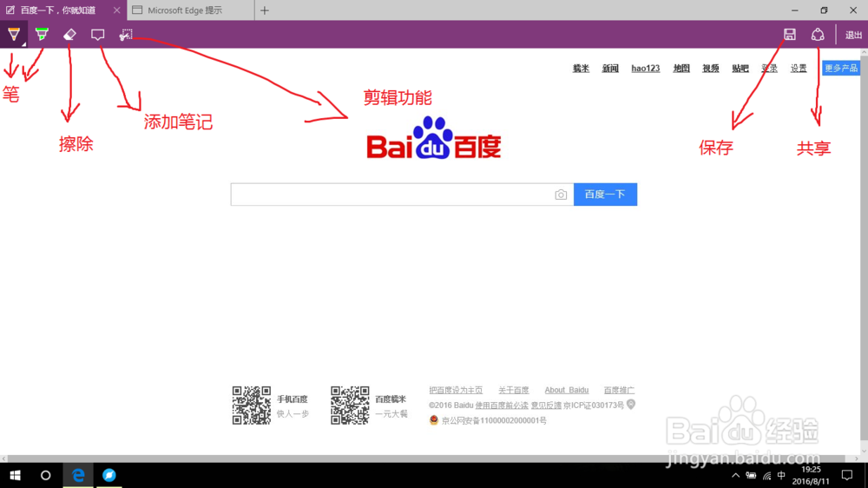This screenshot has height=488, width=868.
Task: Open 百度推广 link
Action: (619, 390)
